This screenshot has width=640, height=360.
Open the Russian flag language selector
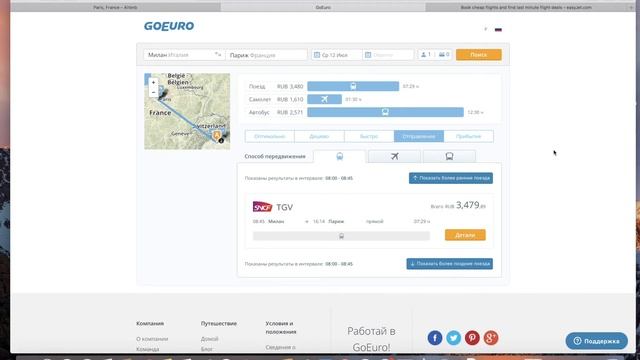tap(498, 29)
